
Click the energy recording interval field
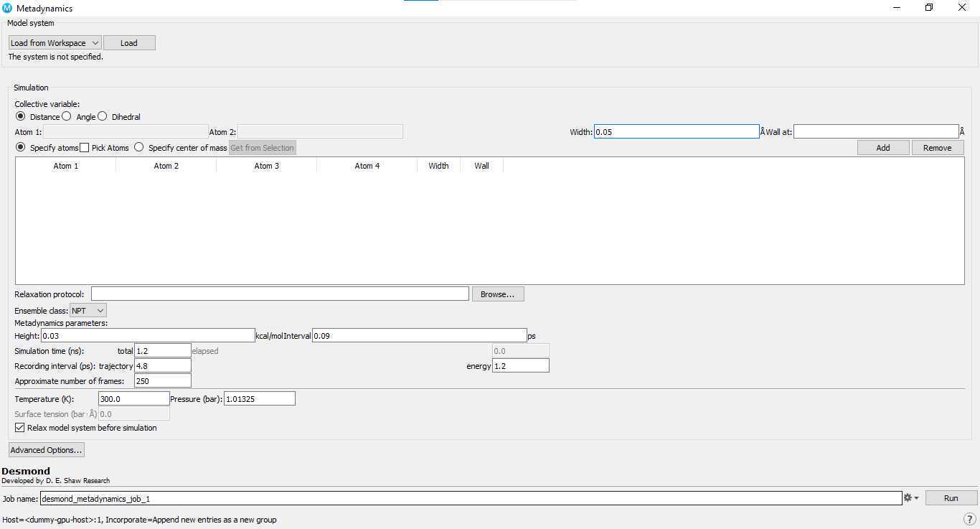[521, 366]
